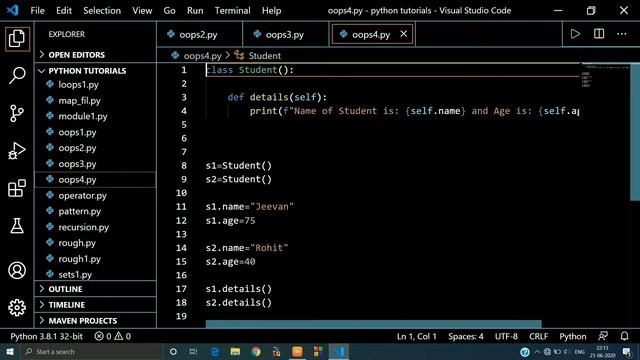
Task: Open Task View in taskbar
Action: pyautogui.click(x=193, y=351)
